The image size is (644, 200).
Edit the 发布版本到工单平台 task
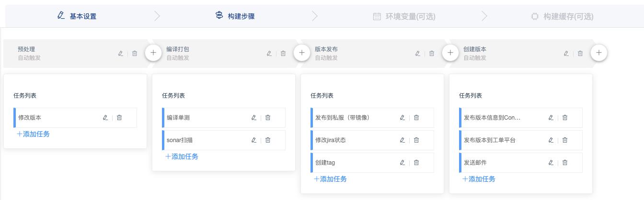pyautogui.click(x=551, y=140)
